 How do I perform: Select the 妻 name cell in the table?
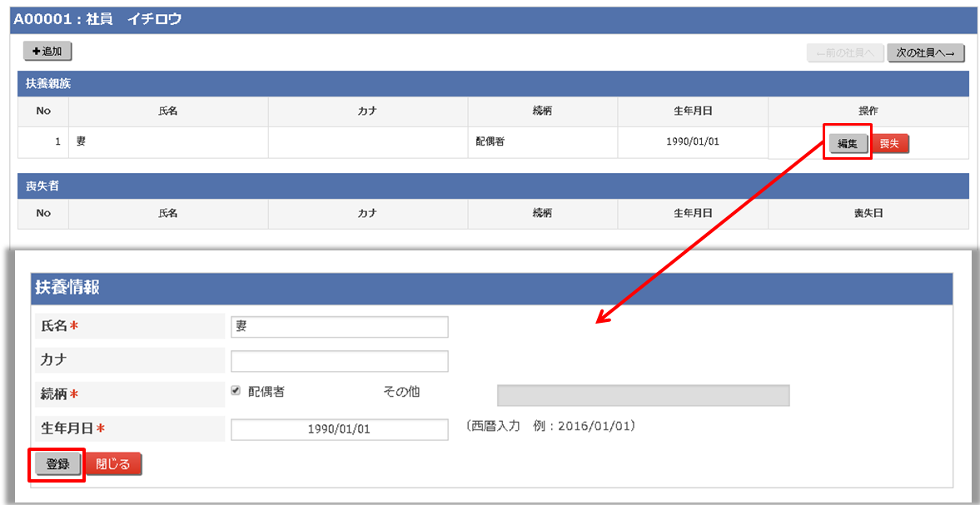pyautogui.click(x=168, y=142)
